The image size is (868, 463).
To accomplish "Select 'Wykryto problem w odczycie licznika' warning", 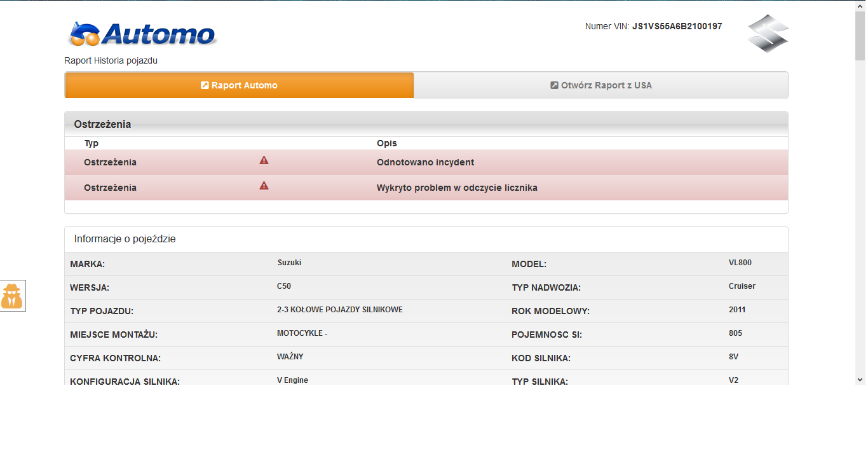I will [x=456, y=188].
